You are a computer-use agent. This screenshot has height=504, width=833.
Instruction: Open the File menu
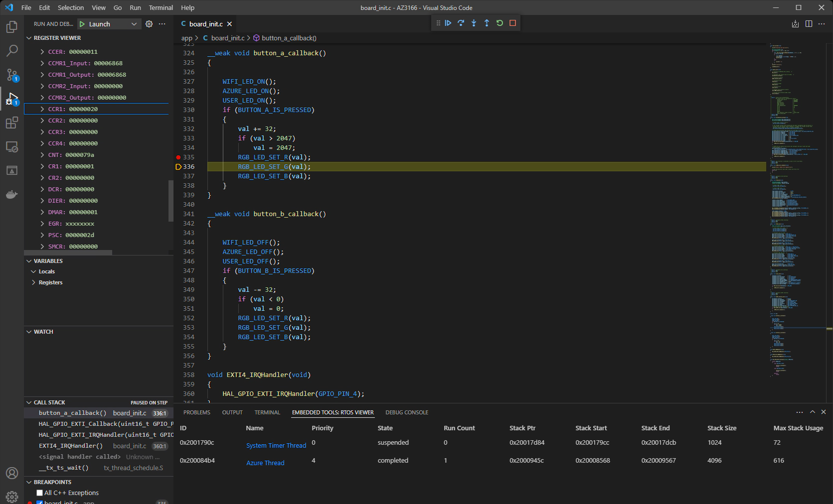click(x=26, y=7)
